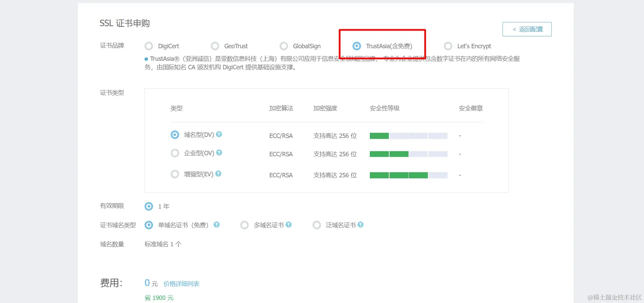The image size is (644, 303).
Task: Click ECC/RSA in the EV row
Action: pyautogui.click(x=281, y=175)
